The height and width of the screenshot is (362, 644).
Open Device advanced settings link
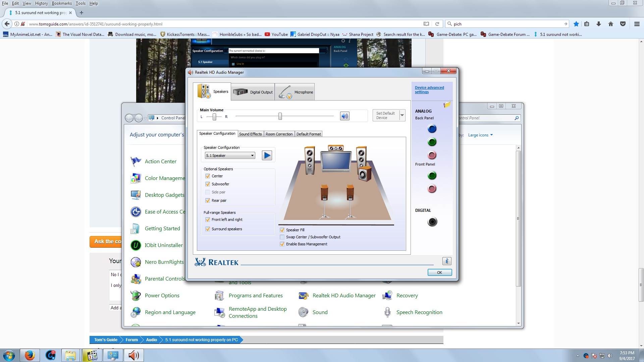pyautogui.click(x=429, y=90)
